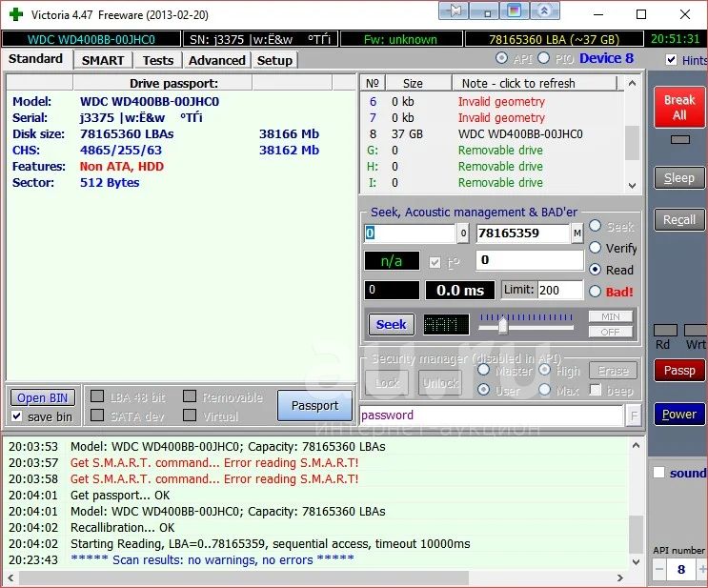This screenshot has width=708, height=588.
Task: Select the User security radio button
Action: 483,390
